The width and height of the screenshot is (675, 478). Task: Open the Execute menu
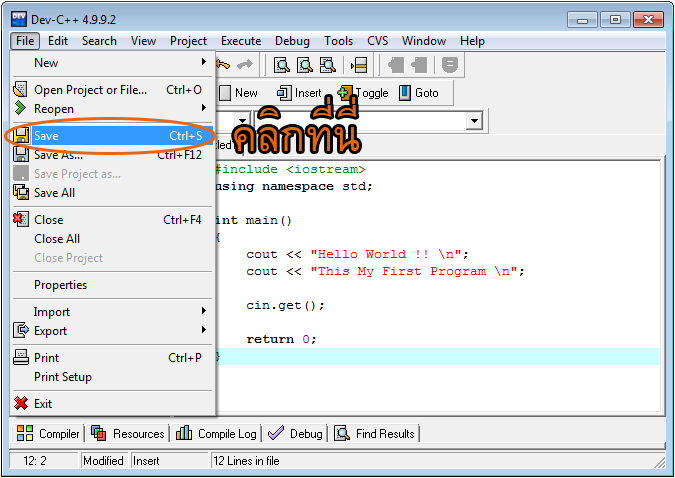point(241,41)
